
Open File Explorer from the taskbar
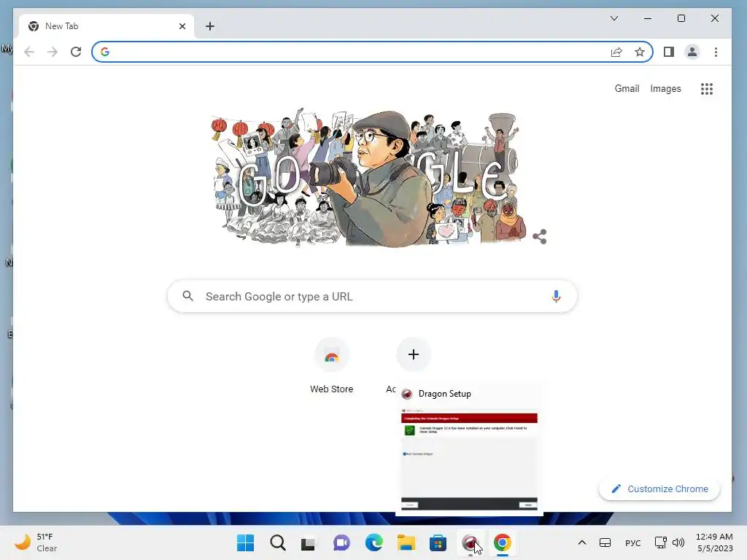[x=406, y=542]
